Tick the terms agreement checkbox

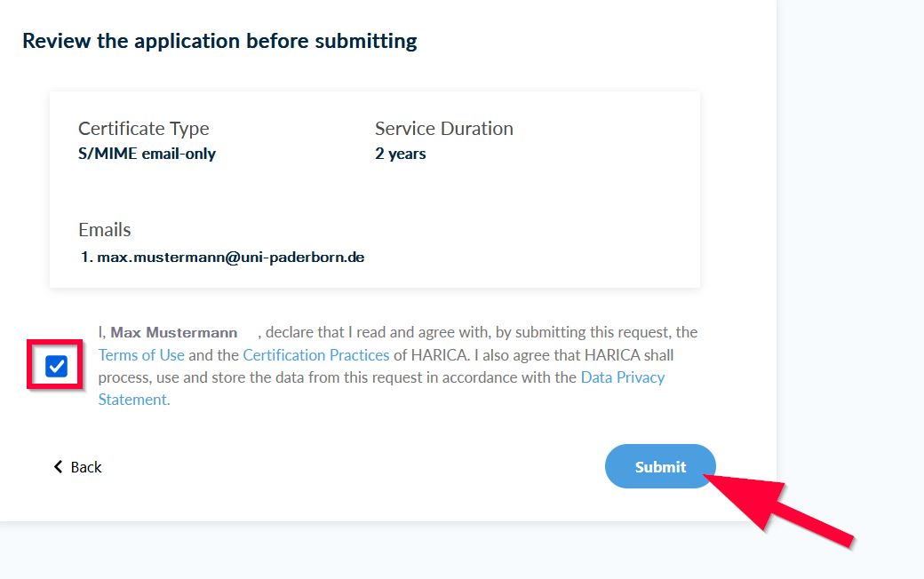56,365
